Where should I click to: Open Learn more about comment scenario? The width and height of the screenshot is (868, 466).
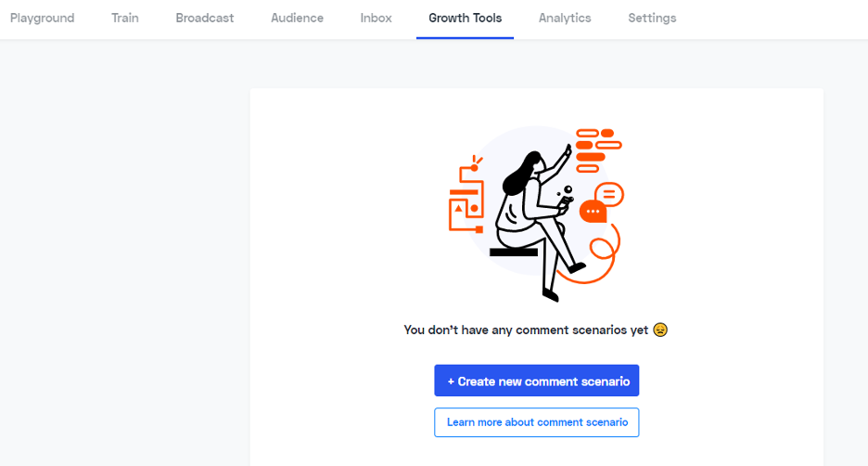pyautogui.click(x=536, y=422)
